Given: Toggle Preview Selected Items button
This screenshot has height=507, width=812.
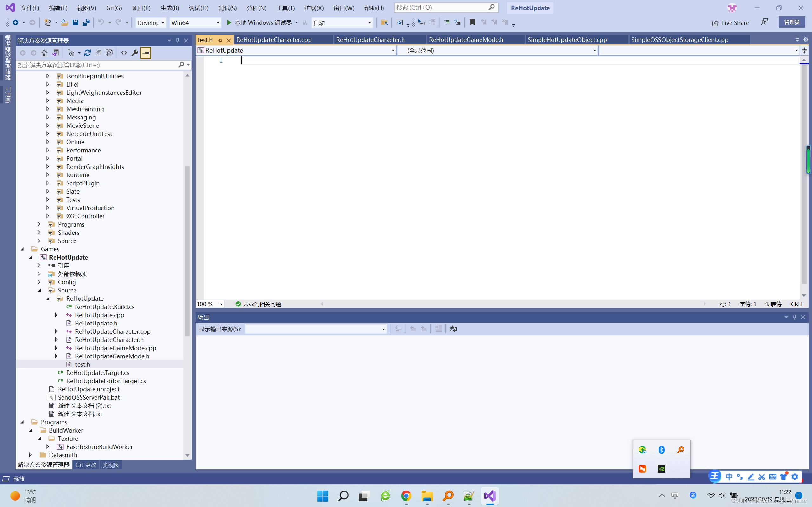Looking at the screenshot, I should [146, 53].
